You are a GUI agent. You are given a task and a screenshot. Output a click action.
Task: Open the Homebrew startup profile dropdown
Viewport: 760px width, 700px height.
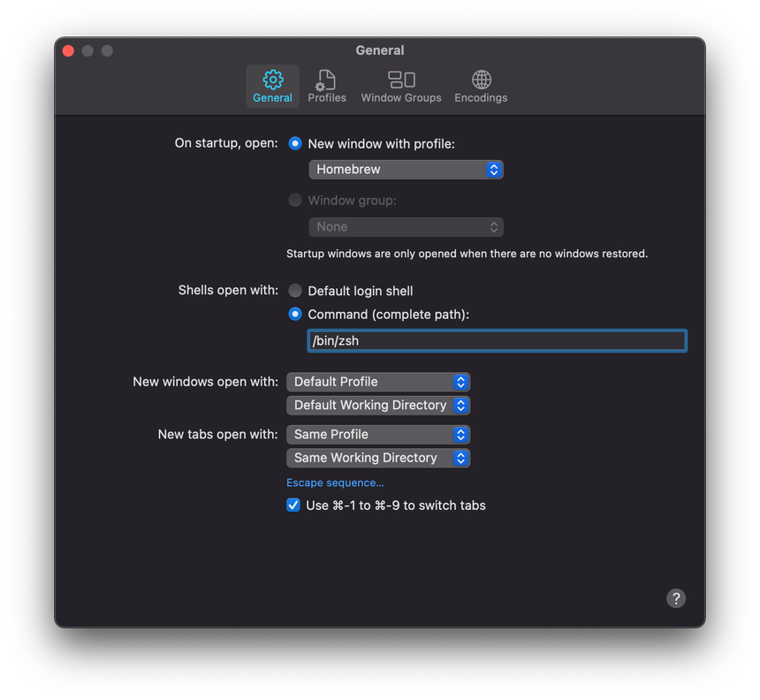[x=406, y=170]
